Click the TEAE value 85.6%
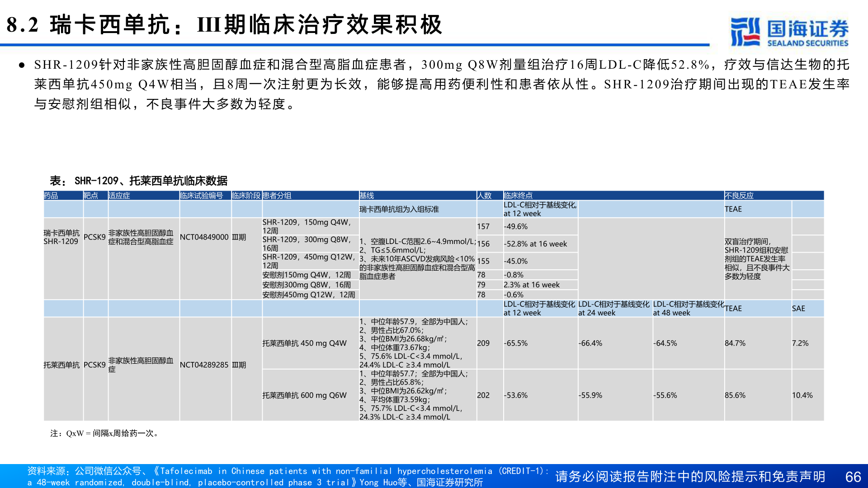Screen dimensions: 868x488 click(x=735, y=395)
